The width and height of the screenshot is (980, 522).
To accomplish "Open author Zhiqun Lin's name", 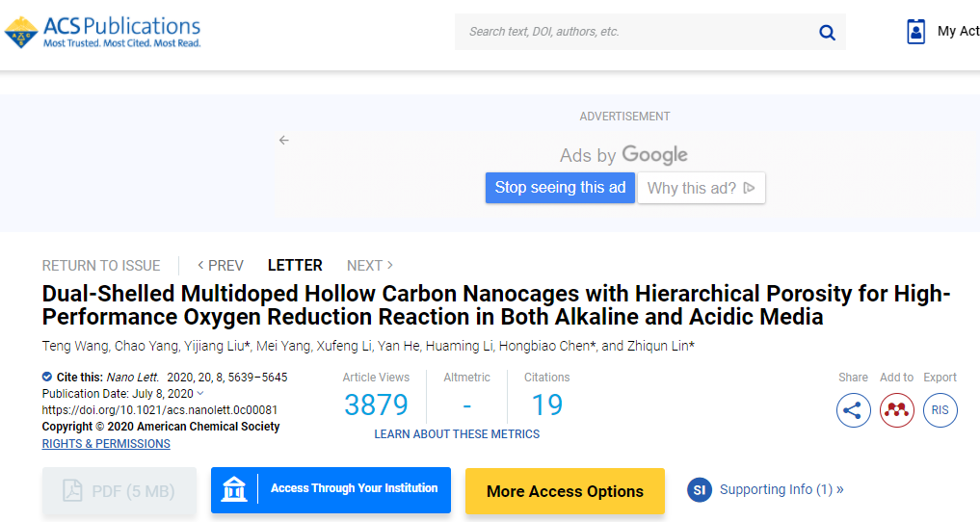I will (659, 347).
